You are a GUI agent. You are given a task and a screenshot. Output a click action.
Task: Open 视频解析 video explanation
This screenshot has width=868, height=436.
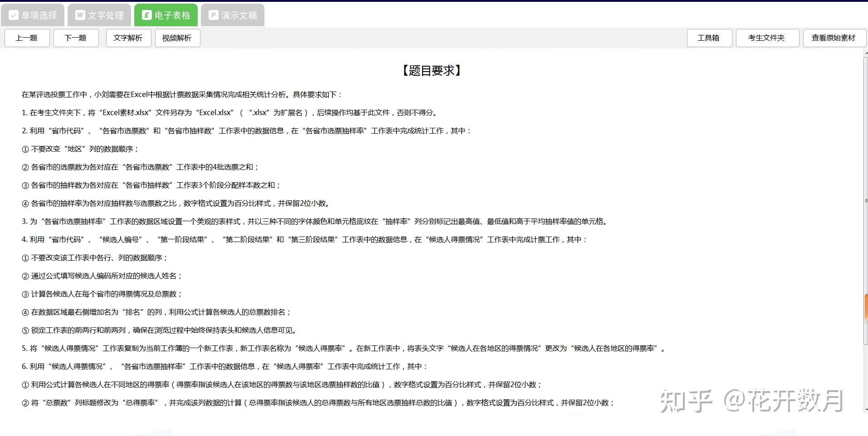click(x=178, y=38)
